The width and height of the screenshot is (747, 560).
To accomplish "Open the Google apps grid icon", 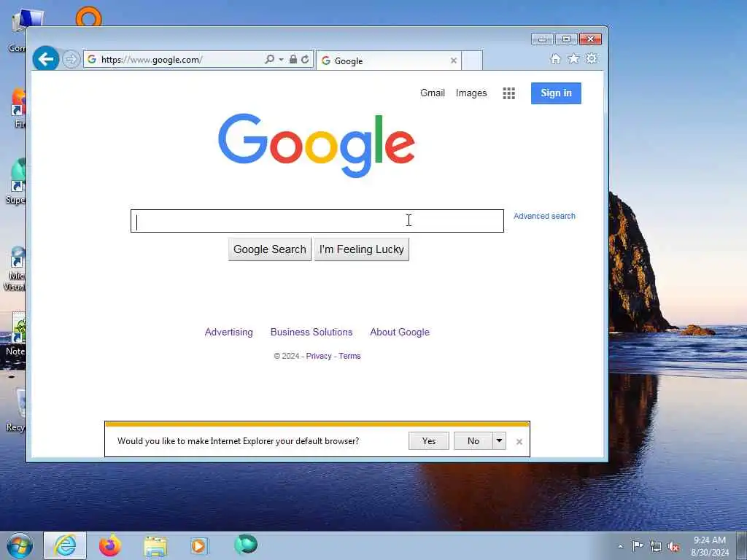I will tap(508, 93).
